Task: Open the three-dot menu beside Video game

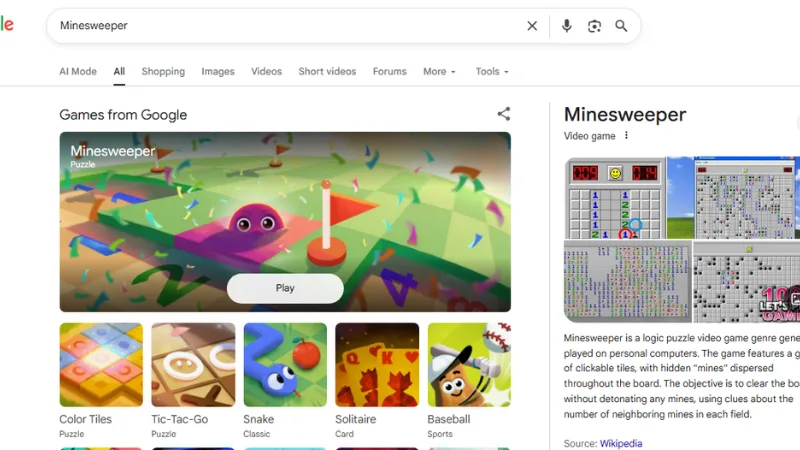Action: point(626,136)
